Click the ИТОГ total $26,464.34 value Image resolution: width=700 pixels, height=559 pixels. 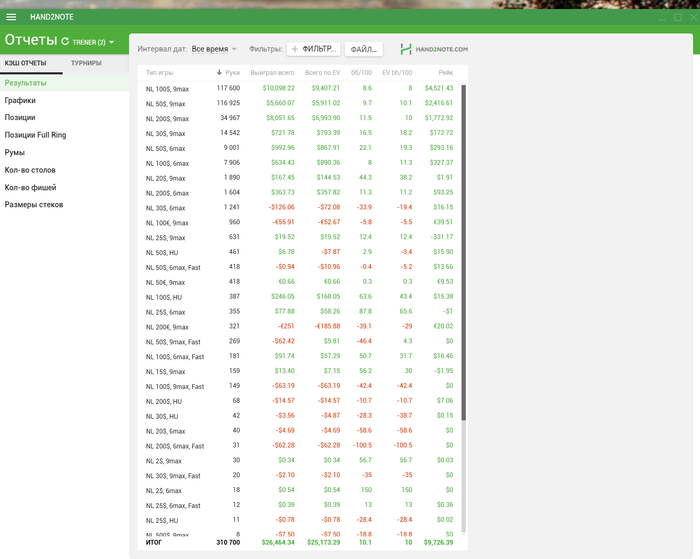[278, 542]
